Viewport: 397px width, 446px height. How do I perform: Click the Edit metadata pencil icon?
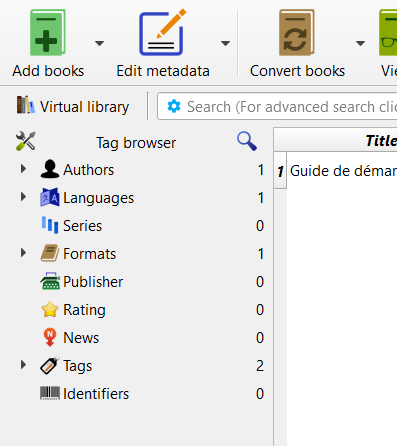(x=162, y=32)
